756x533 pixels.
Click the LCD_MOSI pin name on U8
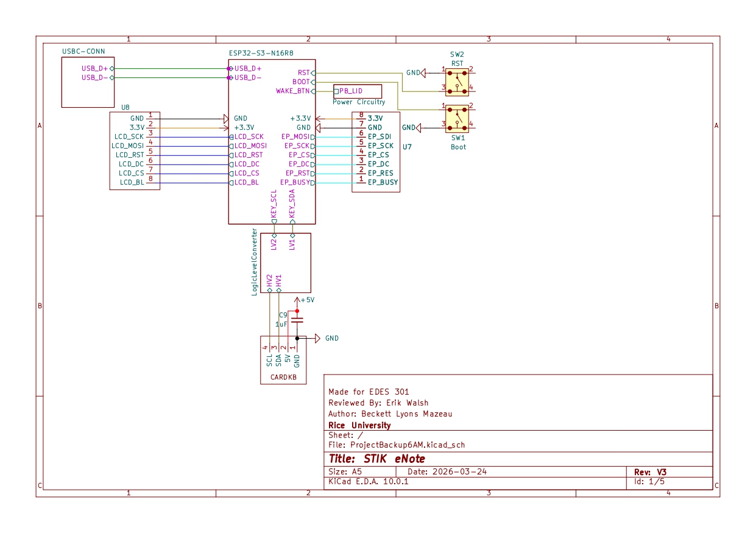128,146
